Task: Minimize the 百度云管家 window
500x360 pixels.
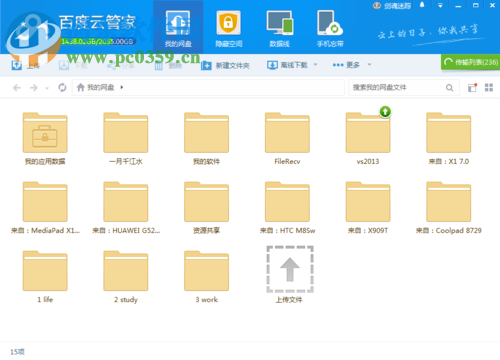Action: (x=458, y=5)
